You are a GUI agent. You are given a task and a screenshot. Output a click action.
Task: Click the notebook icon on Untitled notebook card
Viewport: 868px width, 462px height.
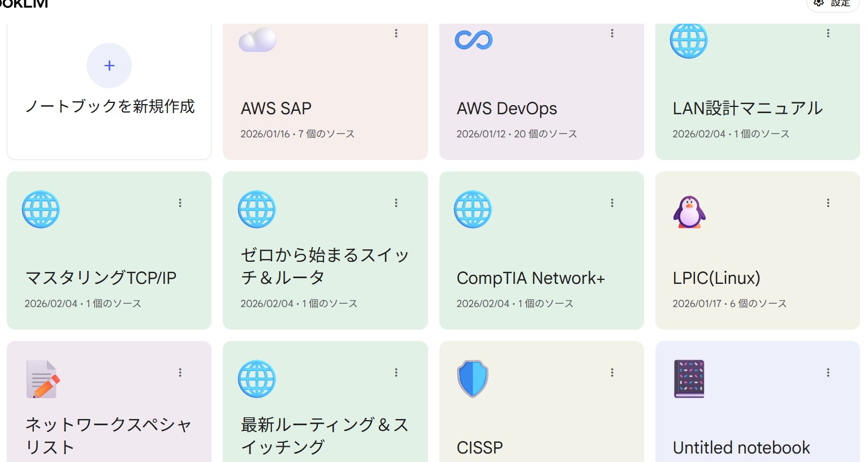[689, 379]
